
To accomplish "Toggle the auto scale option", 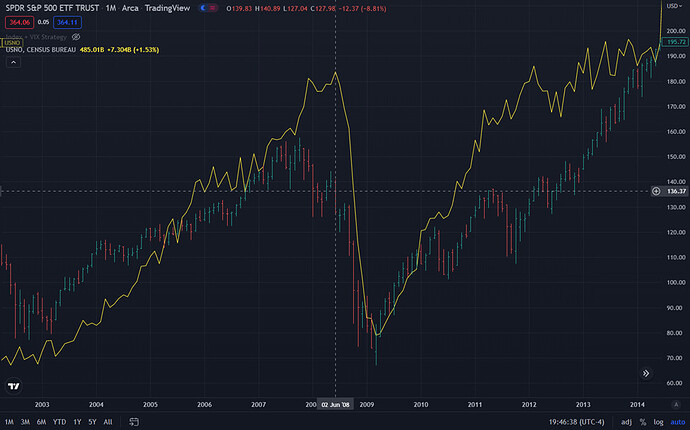I will click(678, 422).
